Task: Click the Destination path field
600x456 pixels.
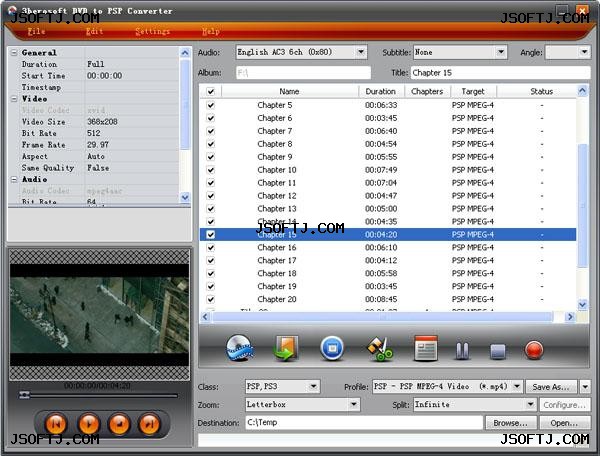Action: (x=364, y=422)
